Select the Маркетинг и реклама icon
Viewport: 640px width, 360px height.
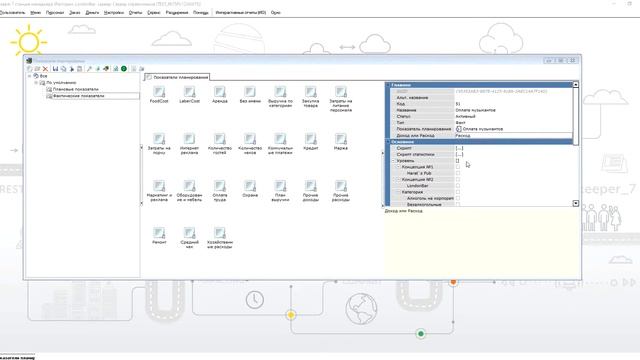point(159,186)
